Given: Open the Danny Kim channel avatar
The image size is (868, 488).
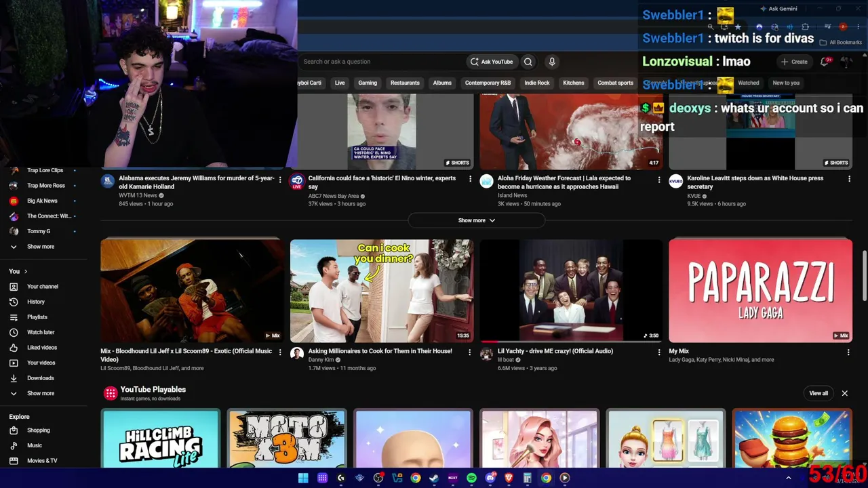Looking at the screenshot, I should [x=297, y=354].
